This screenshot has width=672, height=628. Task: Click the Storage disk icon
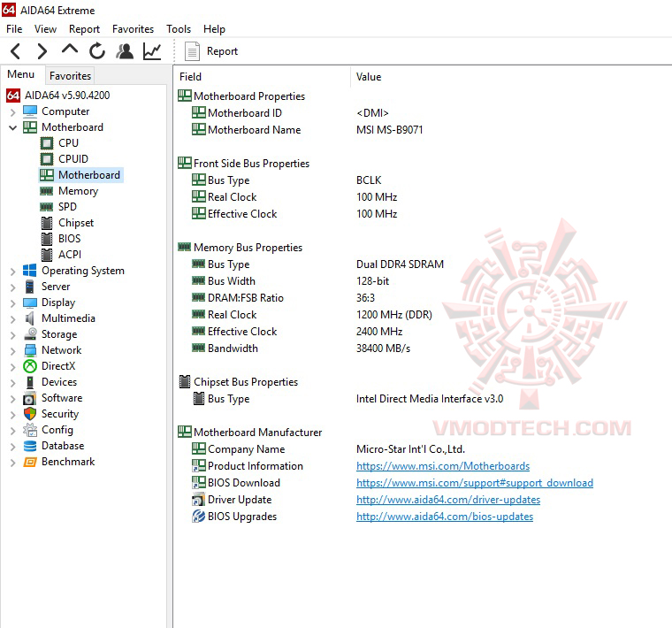click(30, 334)
